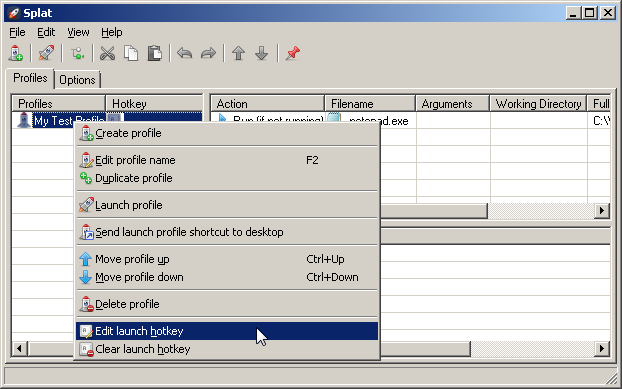Click the bottom panel scrollbar right arrow
This screenshot has width=622, height=389.
tap(602, 349)
